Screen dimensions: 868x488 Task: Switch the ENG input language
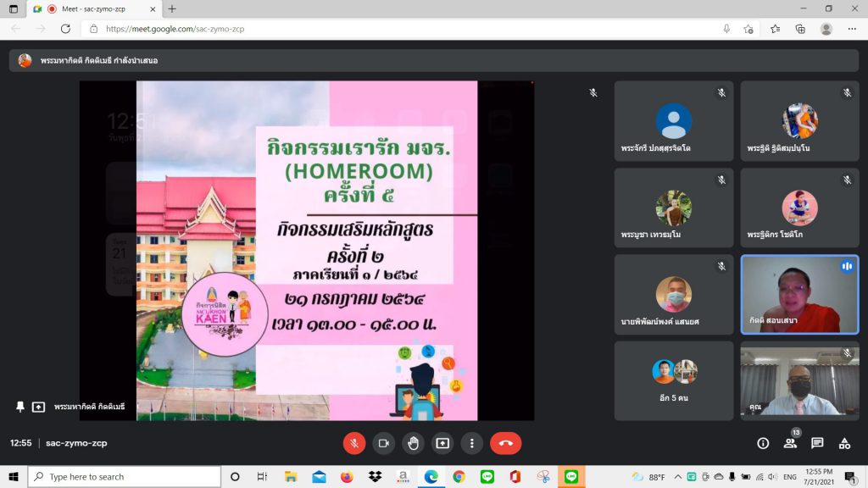[x=790, y=476]
